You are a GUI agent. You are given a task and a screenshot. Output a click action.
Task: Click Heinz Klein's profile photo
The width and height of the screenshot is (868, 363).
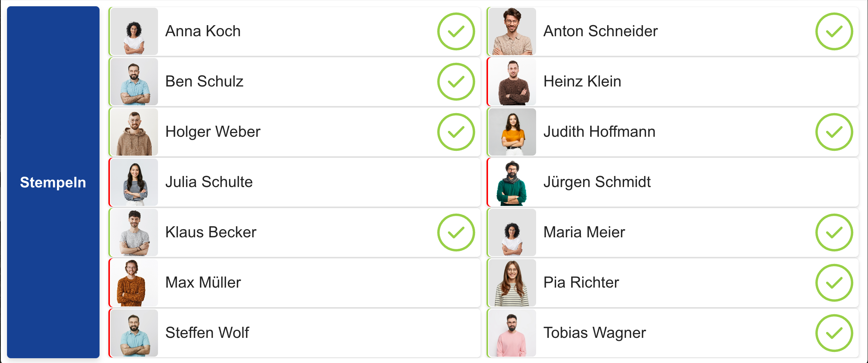512,82
